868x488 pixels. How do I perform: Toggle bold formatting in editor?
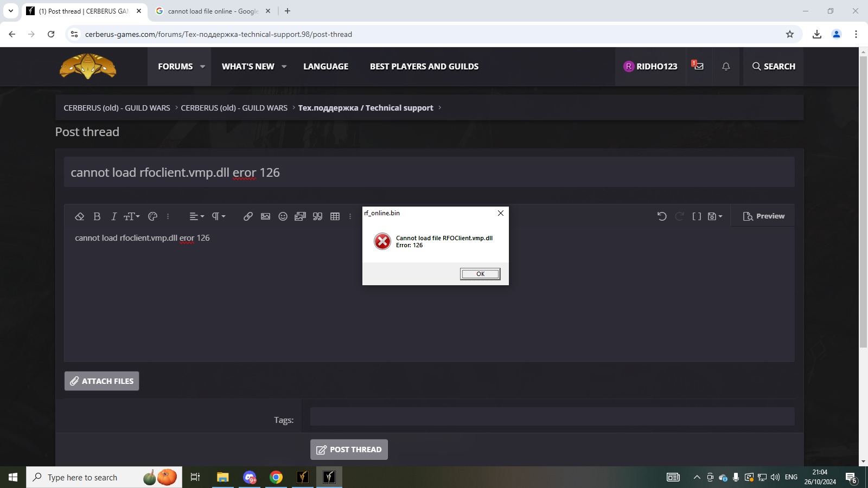pos(97,216)
